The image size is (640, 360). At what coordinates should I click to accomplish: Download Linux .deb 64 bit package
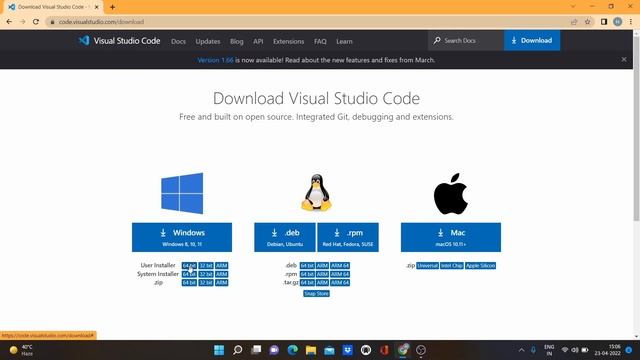pyautogui.click(x=307, y=266)
